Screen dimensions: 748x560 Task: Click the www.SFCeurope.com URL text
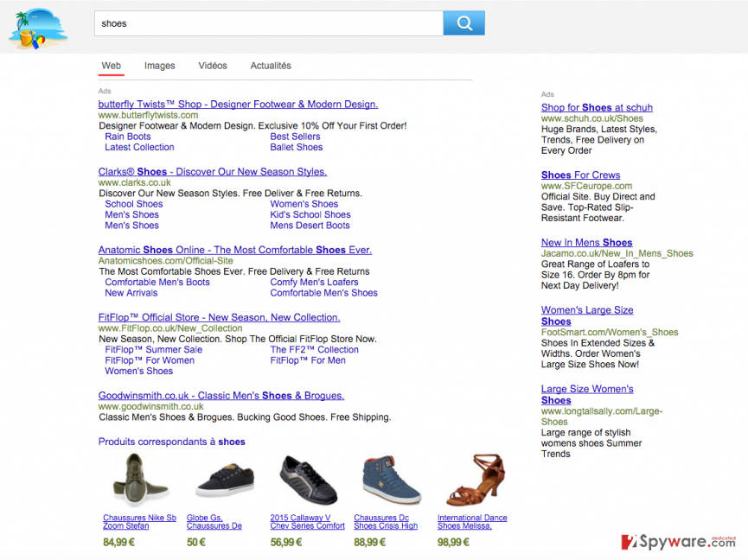coord(586,186)
